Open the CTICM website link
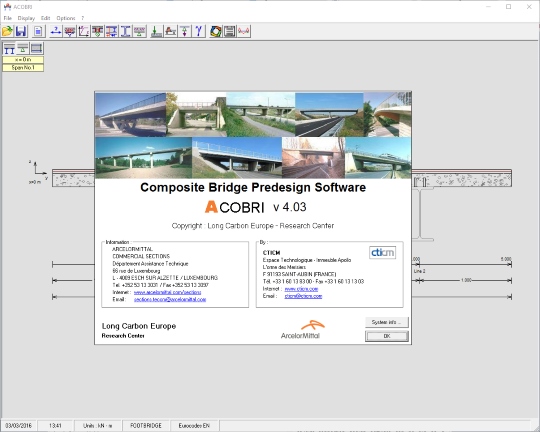Image resolution: width=540 pixels, height=432 pixels. [301, 289]
